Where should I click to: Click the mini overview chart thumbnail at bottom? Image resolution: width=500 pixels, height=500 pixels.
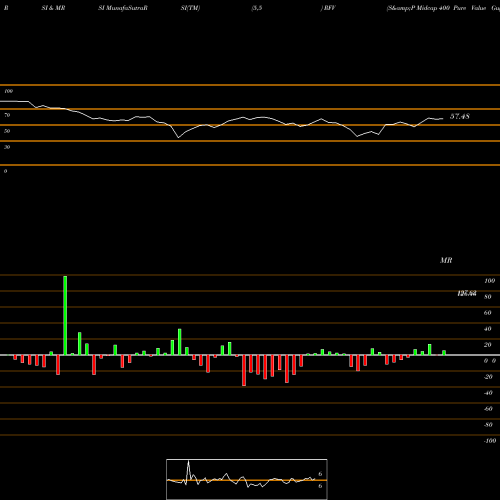click(x=247, y=479)
